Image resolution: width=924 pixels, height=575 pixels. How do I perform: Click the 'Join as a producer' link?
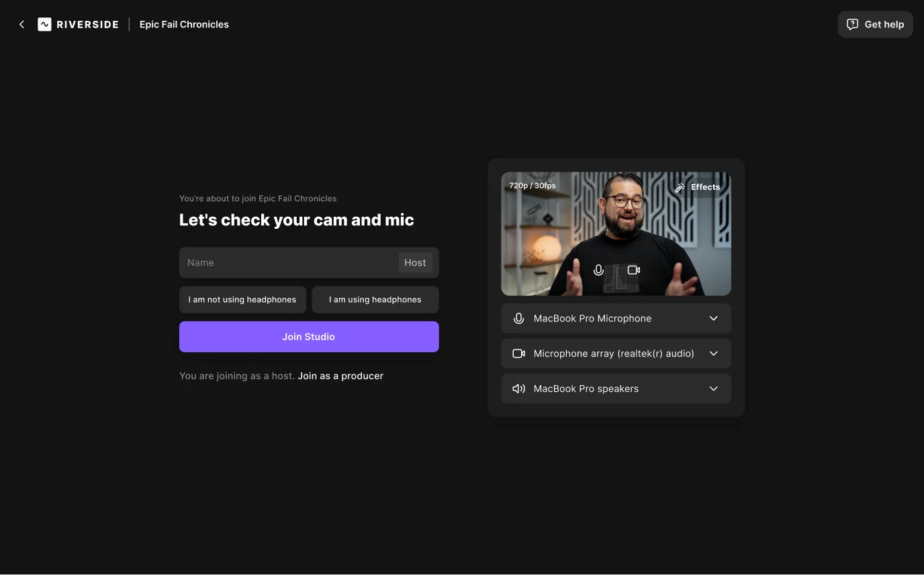[x=340, y=376]
